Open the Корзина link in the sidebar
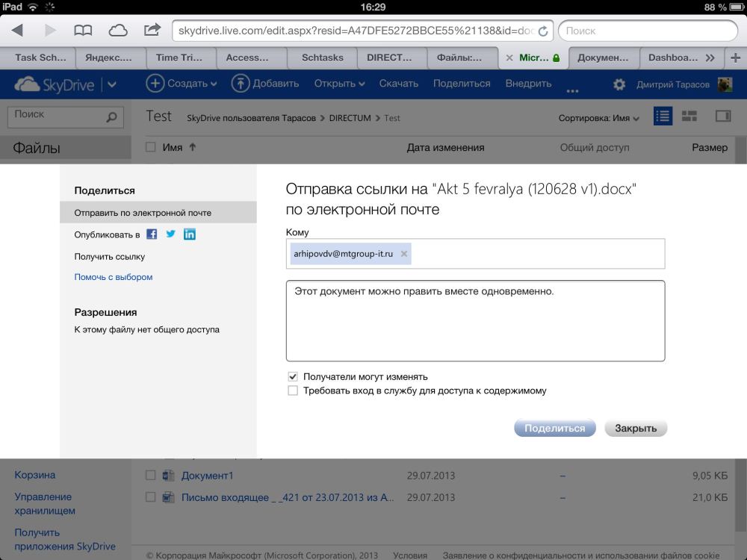 [35, 475]
